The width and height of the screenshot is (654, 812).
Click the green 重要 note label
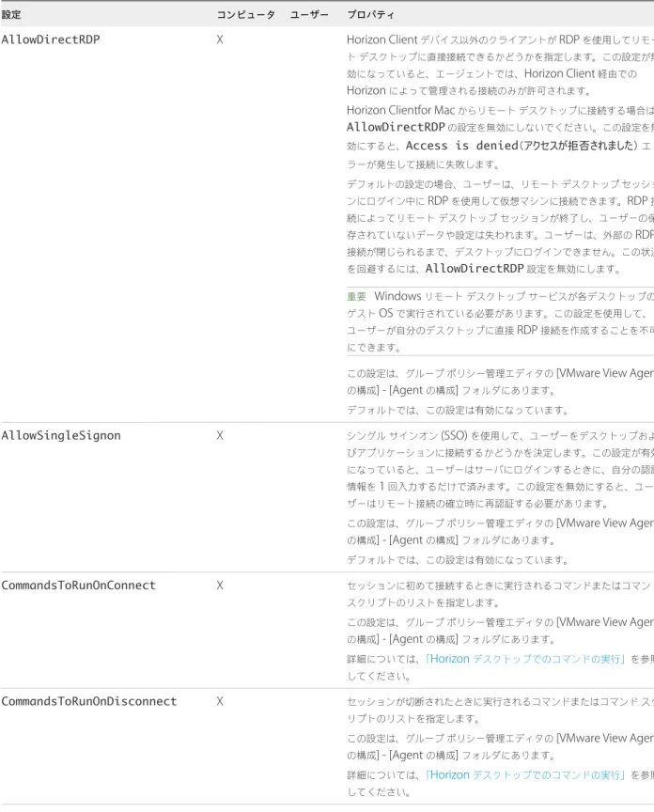click(356, 296)
